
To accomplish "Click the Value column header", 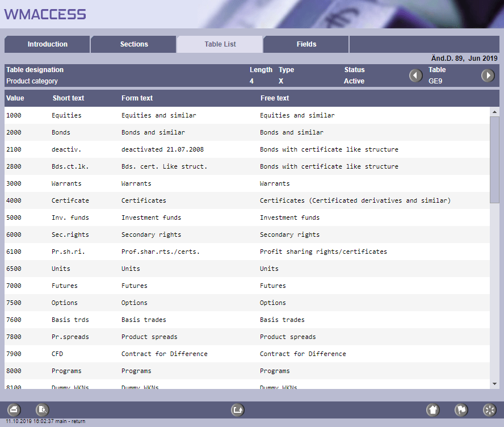I will (x=15, y=98).
